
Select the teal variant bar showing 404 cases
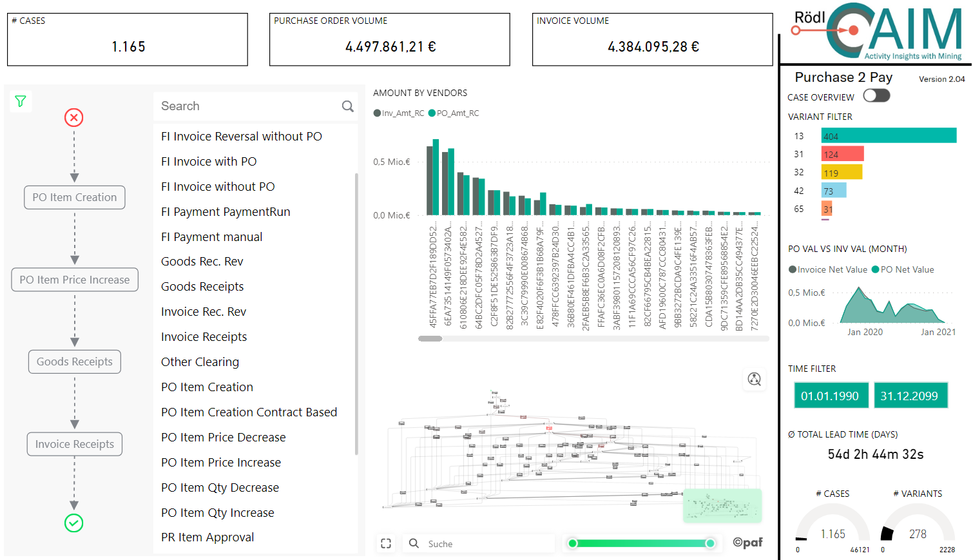tap(889, 135)
